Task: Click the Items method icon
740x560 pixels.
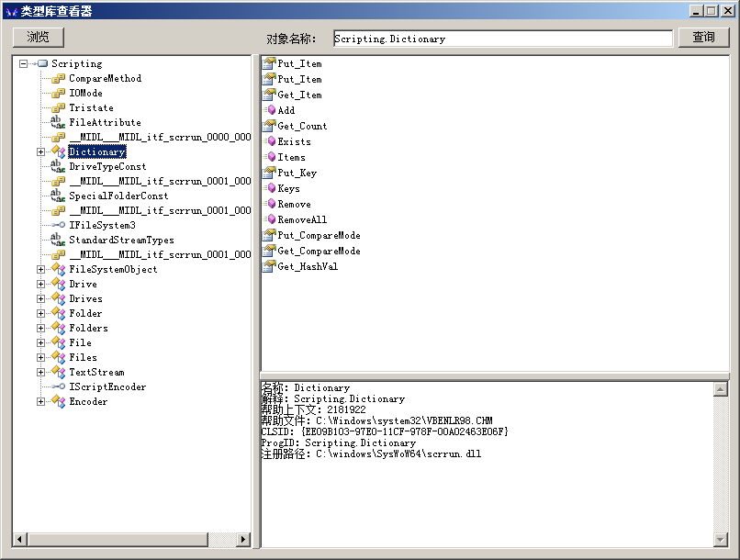Action: pos(271,157)
